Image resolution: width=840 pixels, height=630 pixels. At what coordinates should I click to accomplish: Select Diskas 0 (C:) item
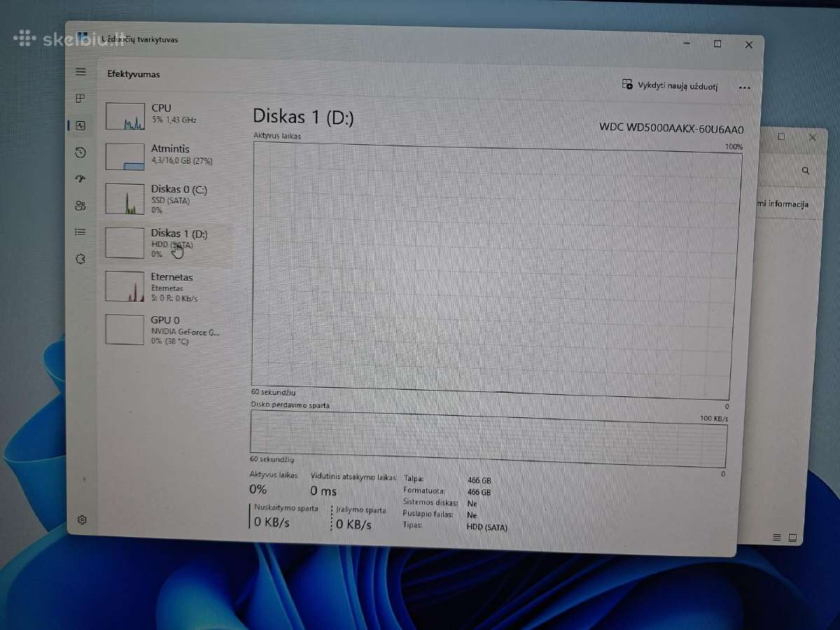pos(165,199)
